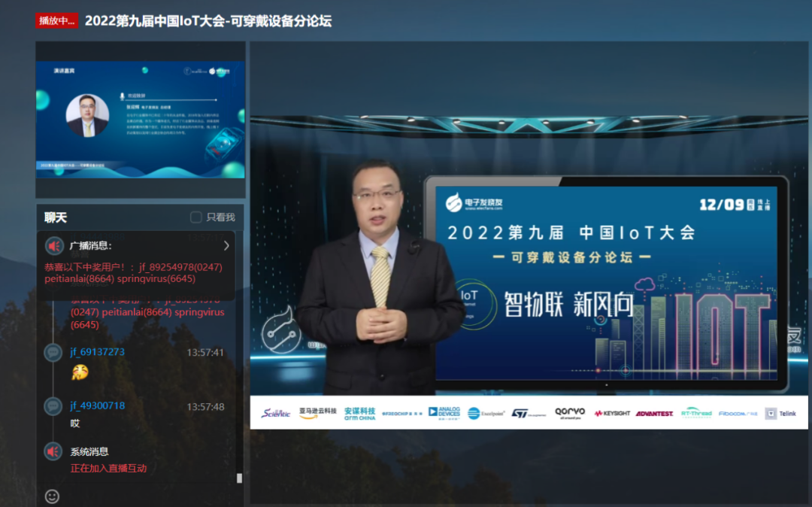Open user jf_69137273 profile link
The height and width of the screenshot is (507, 812).
(97, 351)
